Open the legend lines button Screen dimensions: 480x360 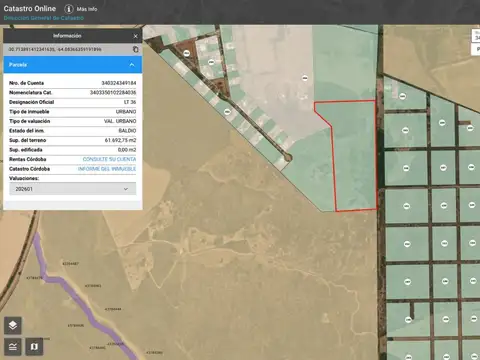(x=13, y=347)
